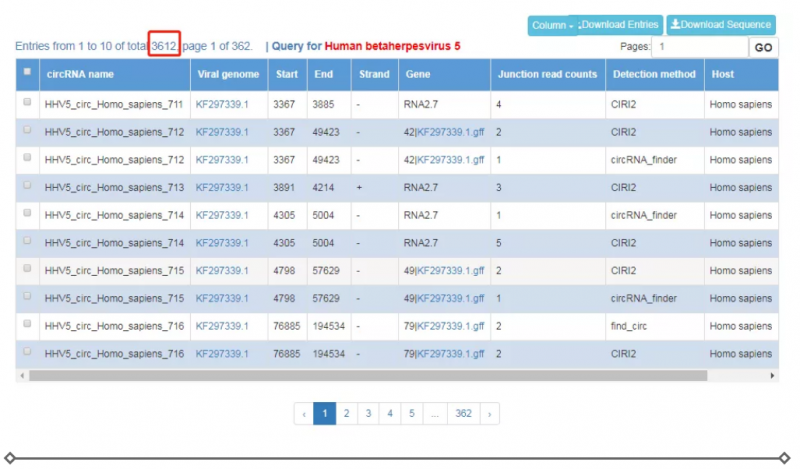Open the Column dropdown
The image size is (800, 469).
551,26
